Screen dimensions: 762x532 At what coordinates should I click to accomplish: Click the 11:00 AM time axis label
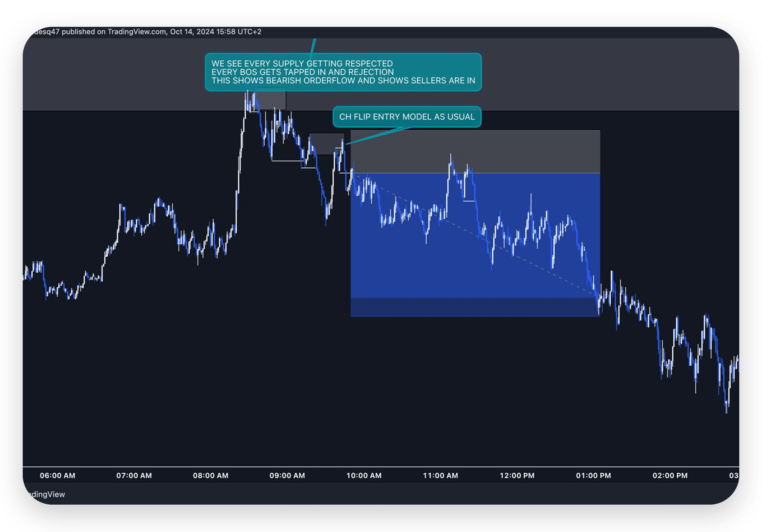(440, 475)
